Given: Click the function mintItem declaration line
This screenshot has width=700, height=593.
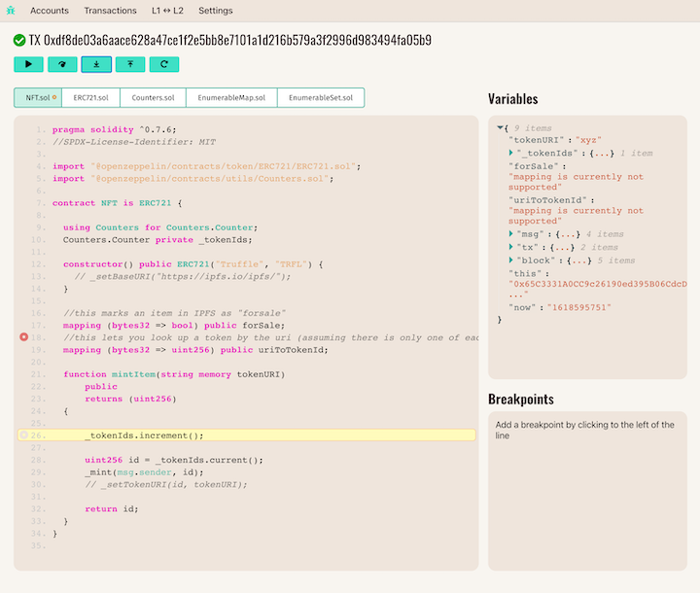Looking at the screenshot, I should pyautogui.click(x=174, y=374).
